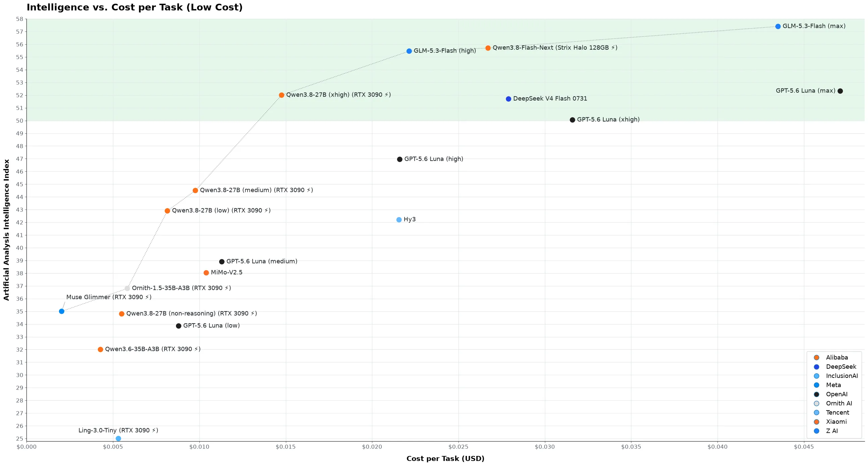Viewport: 868px width, 466px height.
Task: Click the label text GLM-5.3-Flash (max)
Action: tap(814, 26)
